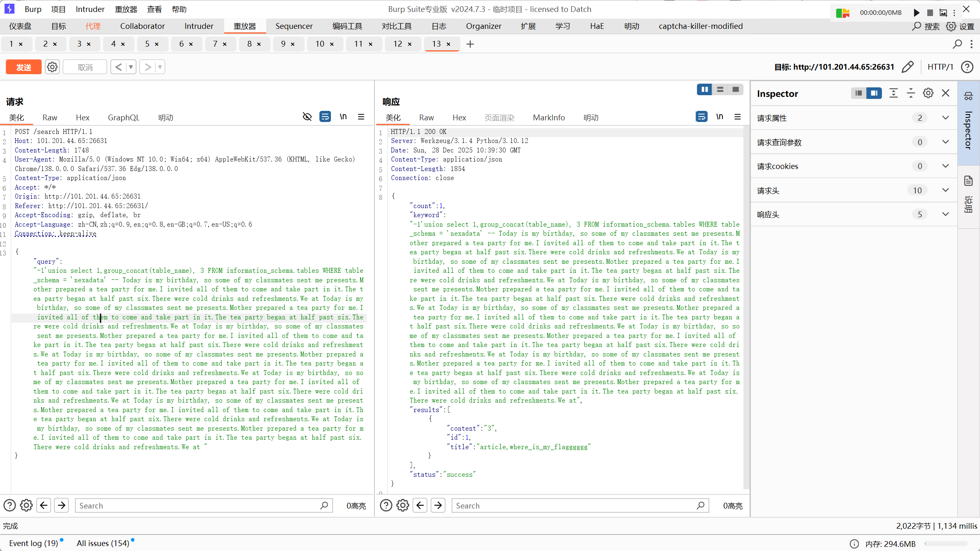Open the Raw tab in response panel
The width and height of the screenshot is (980, 551).
tap(426, 118)
